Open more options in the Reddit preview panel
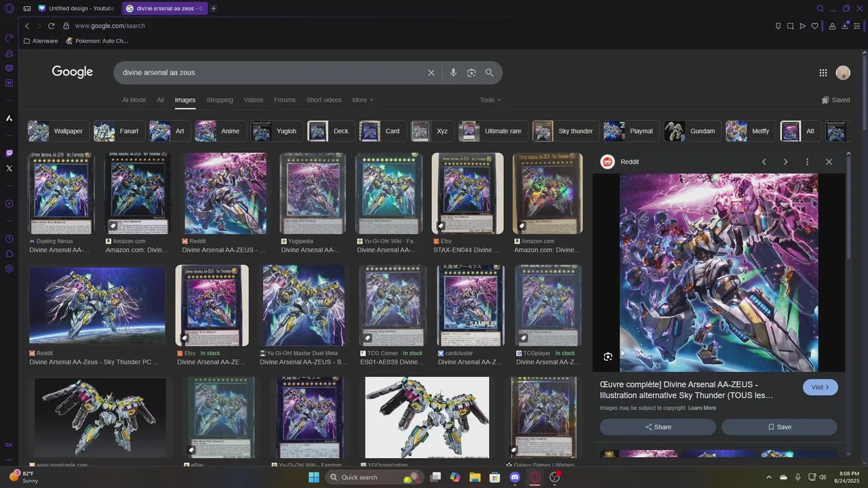868x488 pixels. [x=807, y=162]
